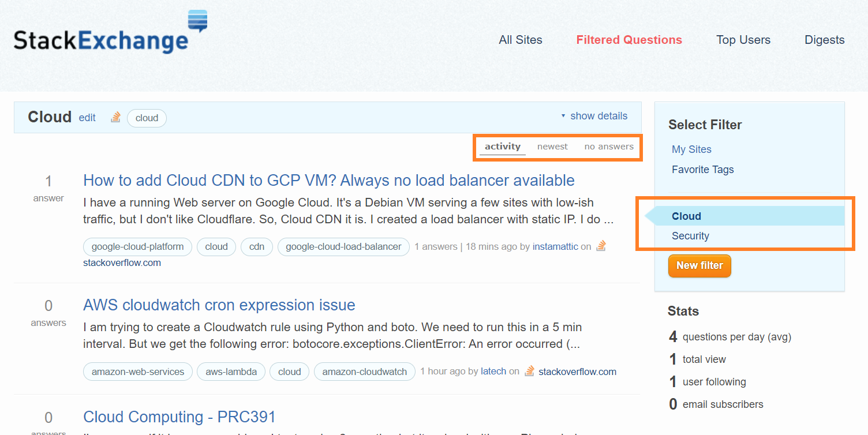Open the Cloud CDN to GCP VM question

click(329, 180)
